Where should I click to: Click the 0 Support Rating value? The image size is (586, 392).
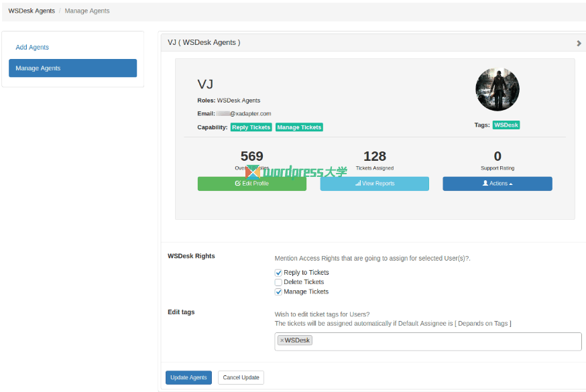tap(497, 156)
